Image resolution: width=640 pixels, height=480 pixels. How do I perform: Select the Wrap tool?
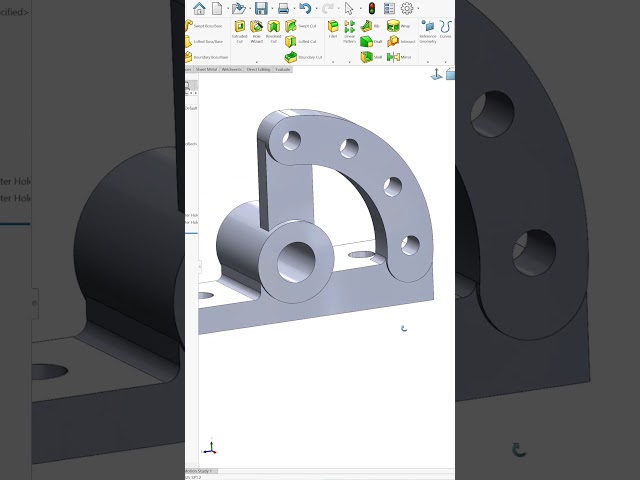pos(398,26)
